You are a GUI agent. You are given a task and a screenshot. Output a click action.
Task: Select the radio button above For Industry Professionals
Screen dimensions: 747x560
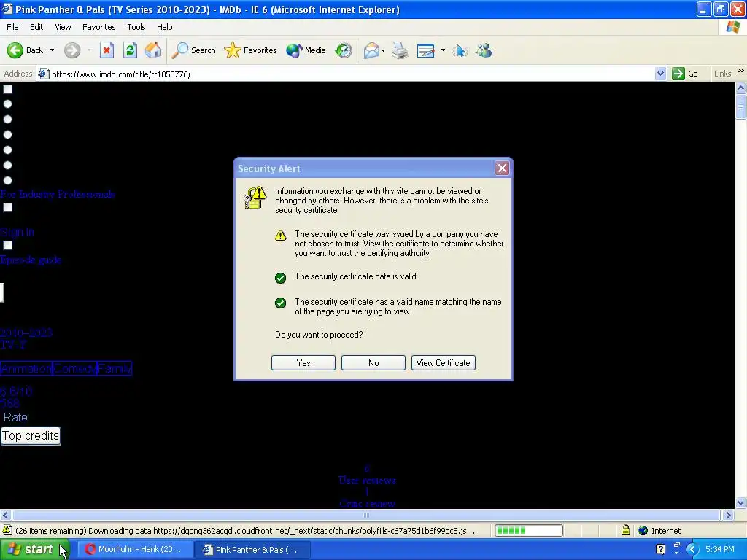[7, 181]
